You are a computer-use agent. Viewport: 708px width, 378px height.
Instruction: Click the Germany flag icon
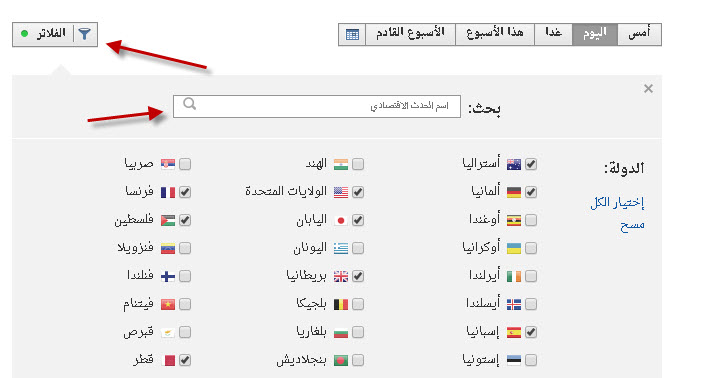coord(514,192)
